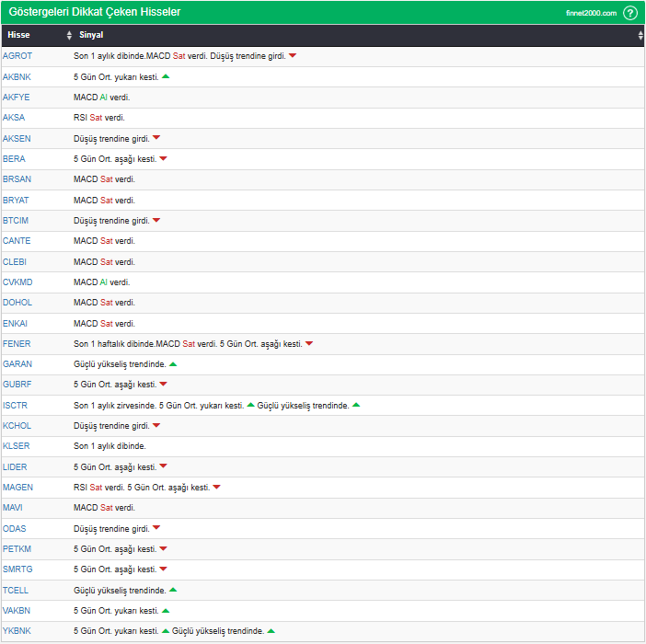Click 'MACD Sat verdi.' in the MAVI row
This screenshot has height=644, width=646.
tap(104, 508)
